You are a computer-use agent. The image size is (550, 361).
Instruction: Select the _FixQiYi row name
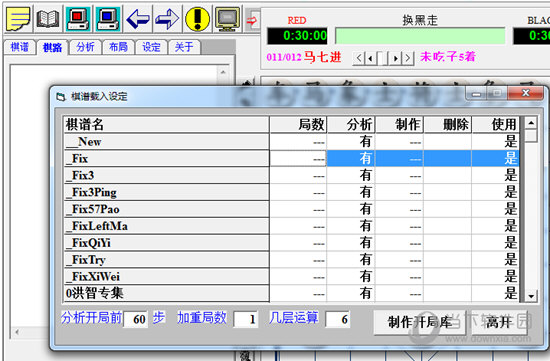pyautogui.click(x=167, y=243)
